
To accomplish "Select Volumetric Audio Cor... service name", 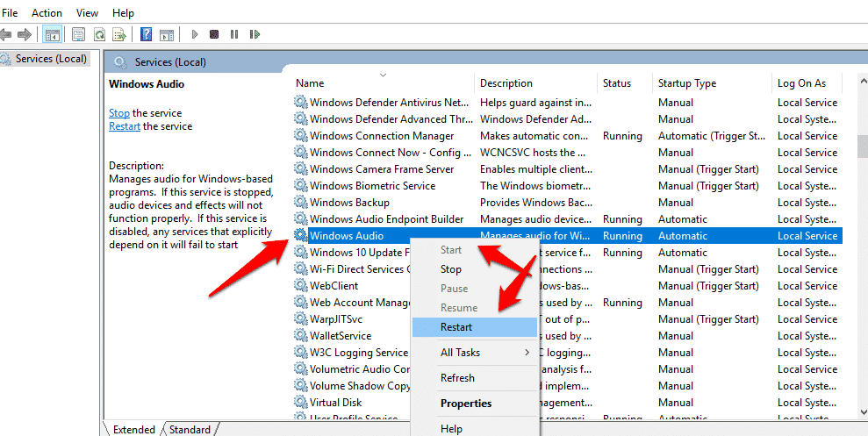I will [x=360, y=369].
